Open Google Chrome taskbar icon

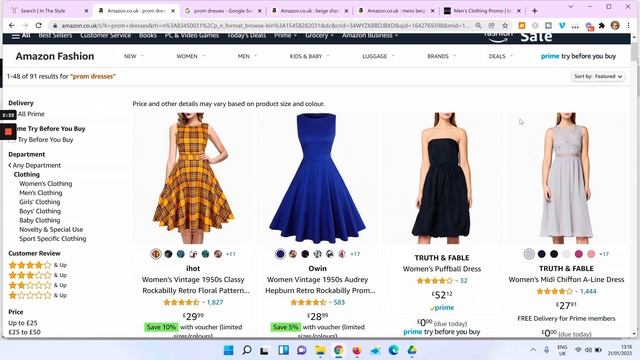338,350
